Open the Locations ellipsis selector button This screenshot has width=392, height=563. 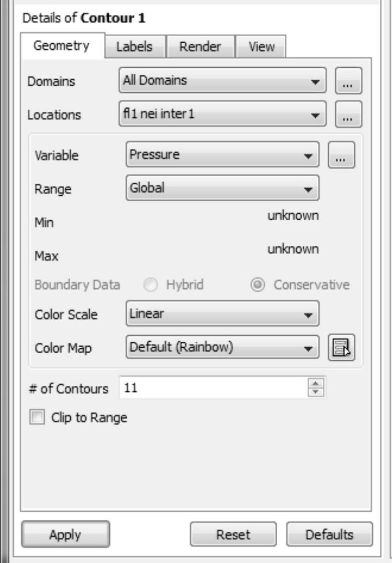348,114
